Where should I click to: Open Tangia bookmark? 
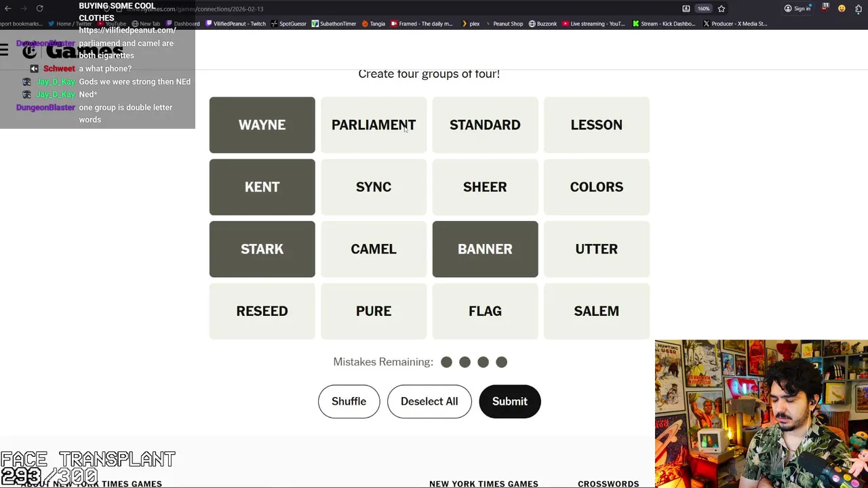click(374, 24)
